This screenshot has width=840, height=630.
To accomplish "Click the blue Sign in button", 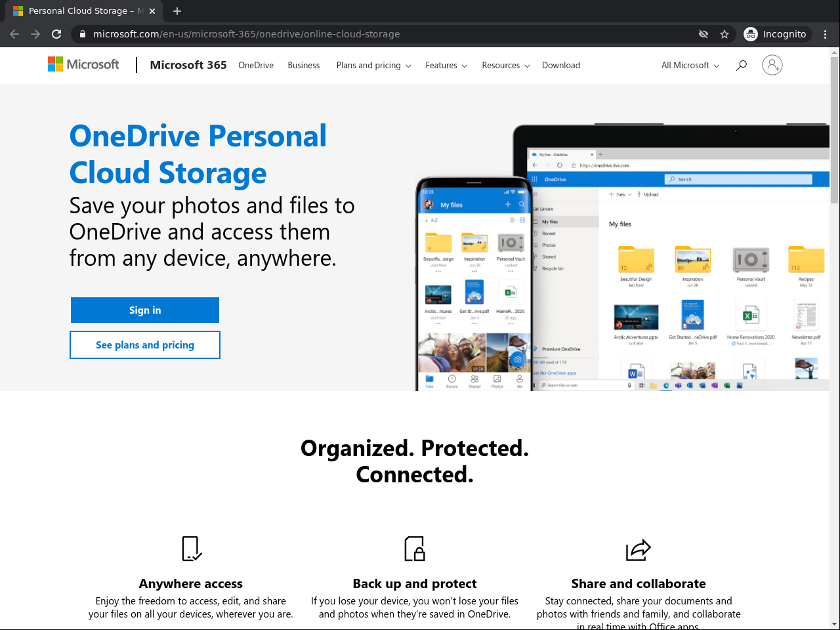I will (145, 310).
